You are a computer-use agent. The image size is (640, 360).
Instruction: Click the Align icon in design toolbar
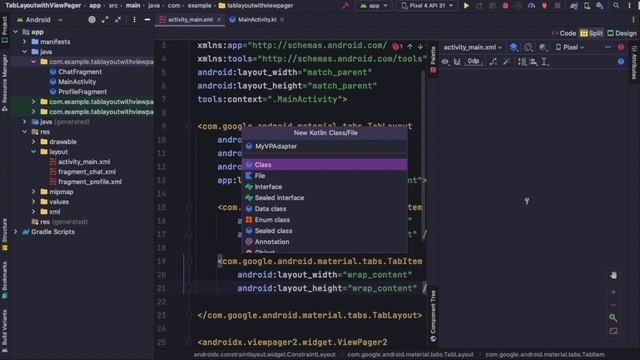pos(533,62)
